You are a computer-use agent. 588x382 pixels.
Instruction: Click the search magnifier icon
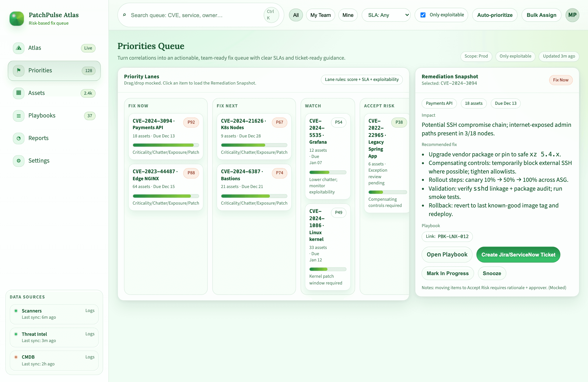pyautogui.click(x=124, y=15)
